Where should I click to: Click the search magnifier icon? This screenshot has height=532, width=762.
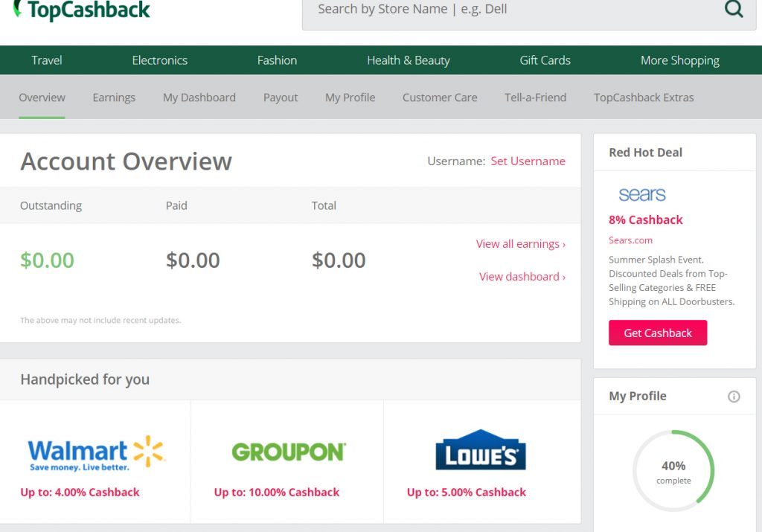point(734,10)
